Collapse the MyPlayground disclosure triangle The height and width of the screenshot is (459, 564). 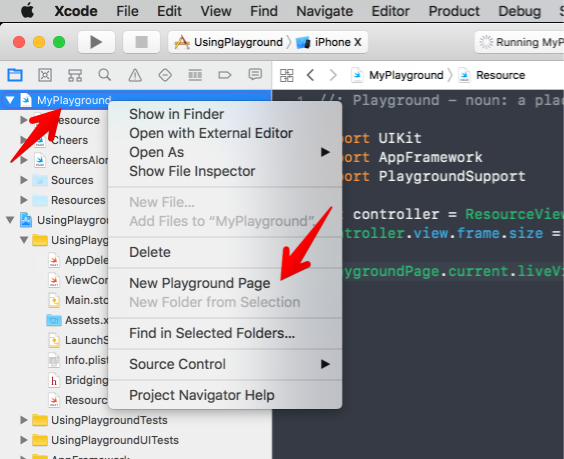tap(10, 100)
